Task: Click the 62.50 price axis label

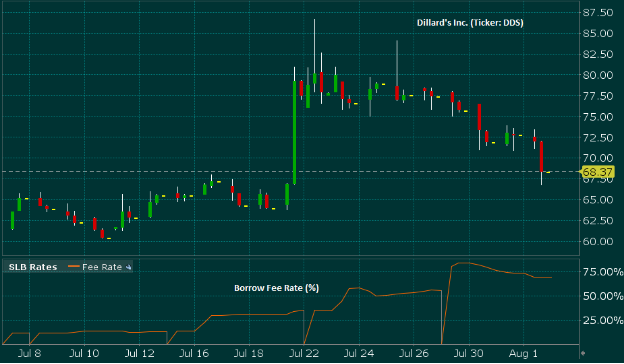Action: pos(598,220)
